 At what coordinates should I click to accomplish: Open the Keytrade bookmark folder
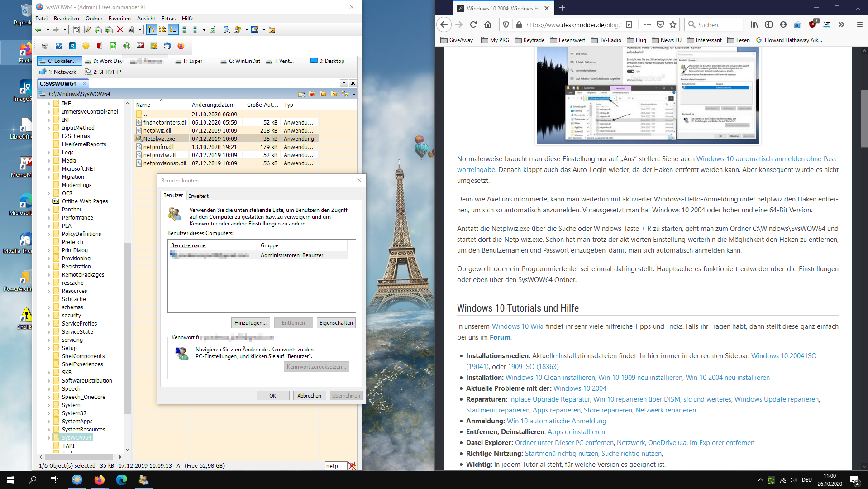point(530,40)
